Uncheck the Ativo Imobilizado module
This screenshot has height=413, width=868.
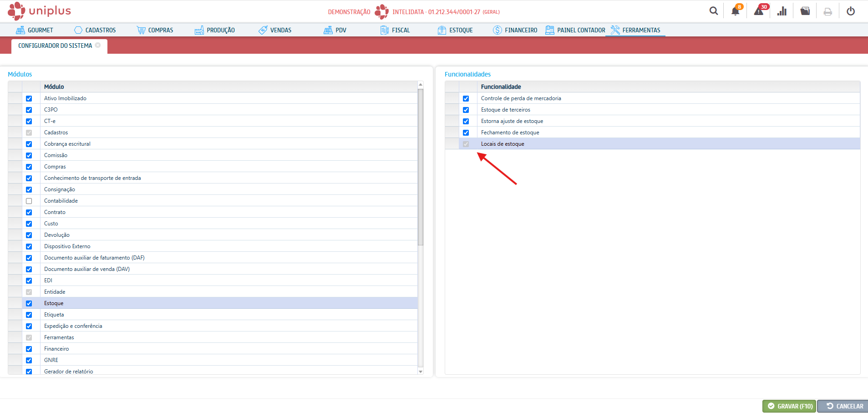click(x=29, y=98)
